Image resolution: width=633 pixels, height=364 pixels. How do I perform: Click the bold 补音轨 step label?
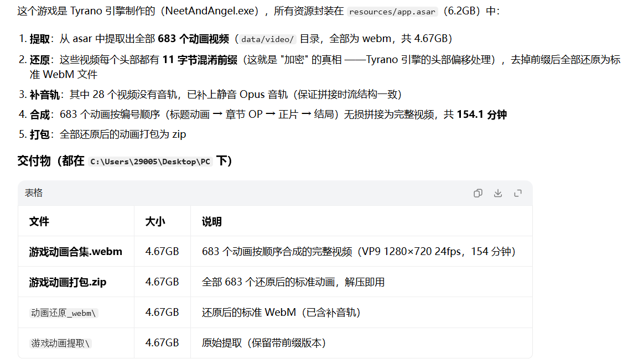click(x=44, y=95)
